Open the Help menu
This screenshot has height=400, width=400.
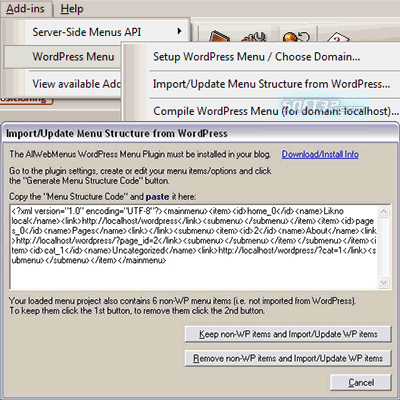point(72,9)
